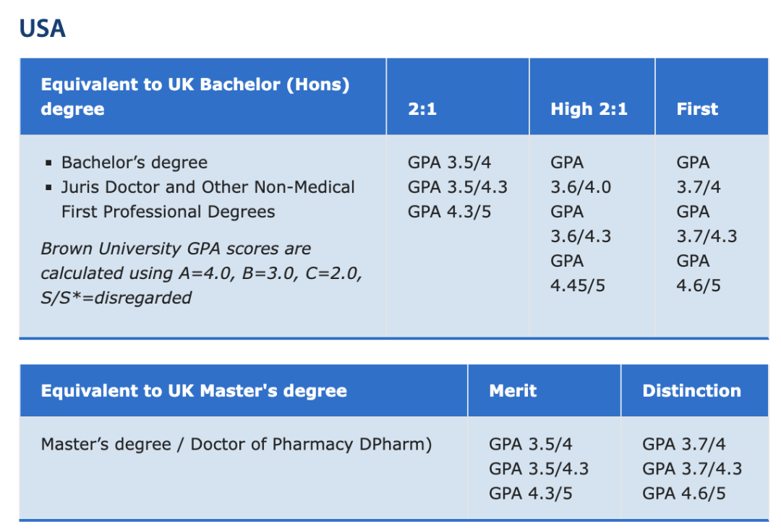Viewport: 781px width, 532px height.
Task: Click GPA 4.3/5 in the 2:1 column
Action: (449, 212)
